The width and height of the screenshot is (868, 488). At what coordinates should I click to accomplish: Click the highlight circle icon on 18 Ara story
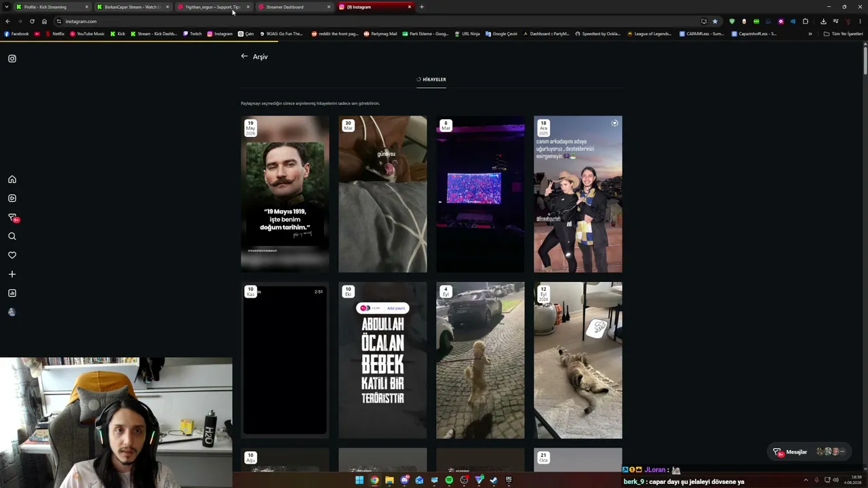[614, 123]
